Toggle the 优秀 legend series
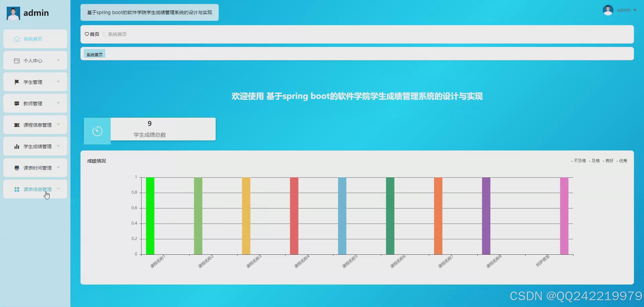Viewport: 644px width, 307px height. point(623,161)
